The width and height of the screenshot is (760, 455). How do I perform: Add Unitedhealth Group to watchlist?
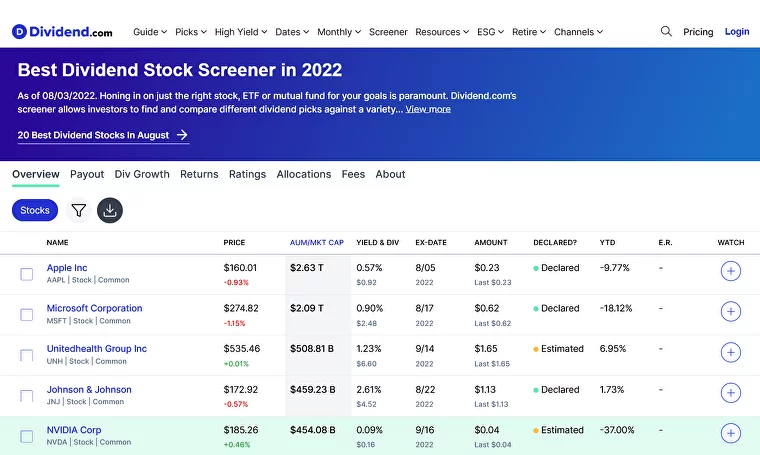point(730,353)
